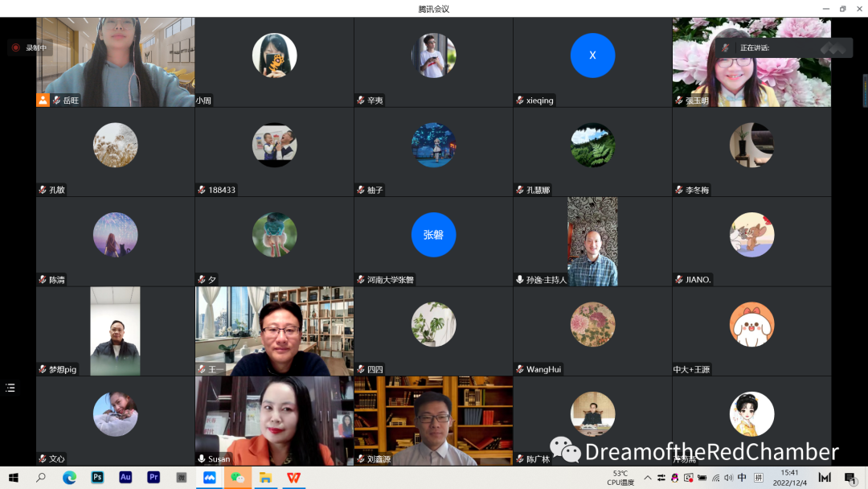Open WeChat from the taskbar
The image size is (868, 489).
(x=237, y=477)
